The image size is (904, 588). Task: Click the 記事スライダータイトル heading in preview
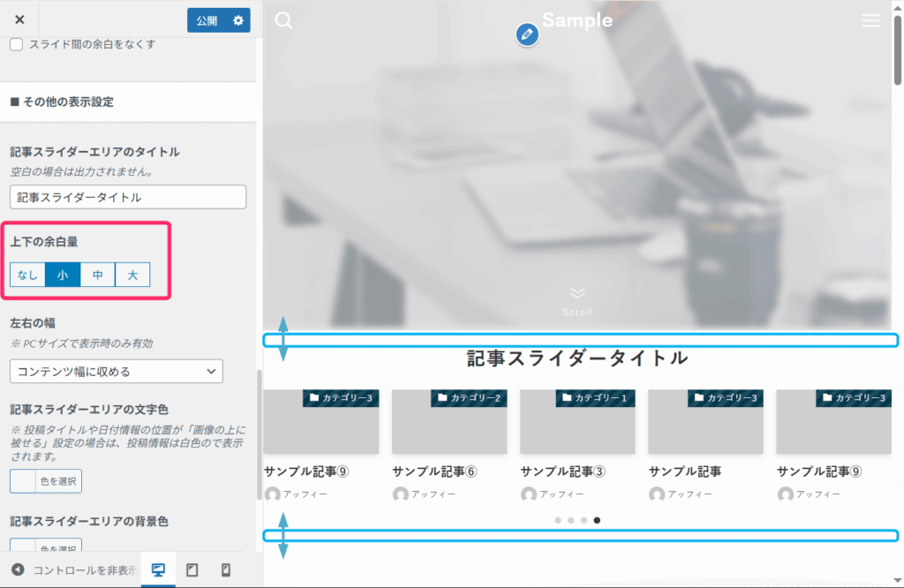[577, 358]
